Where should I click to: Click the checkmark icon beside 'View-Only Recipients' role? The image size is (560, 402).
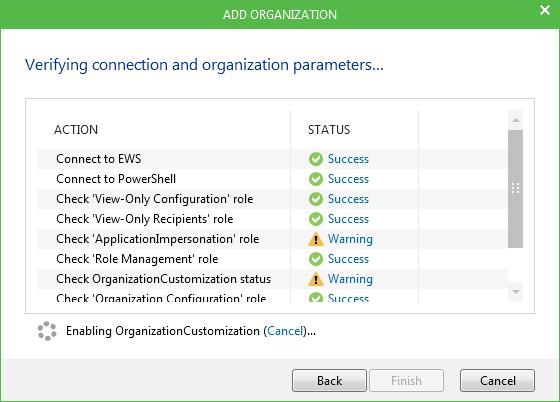[316, 219]
